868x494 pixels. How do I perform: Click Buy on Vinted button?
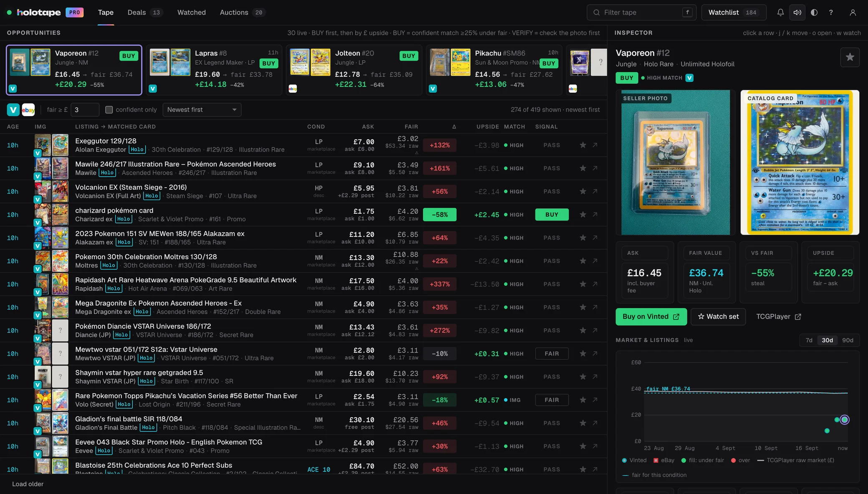(651, 317)
